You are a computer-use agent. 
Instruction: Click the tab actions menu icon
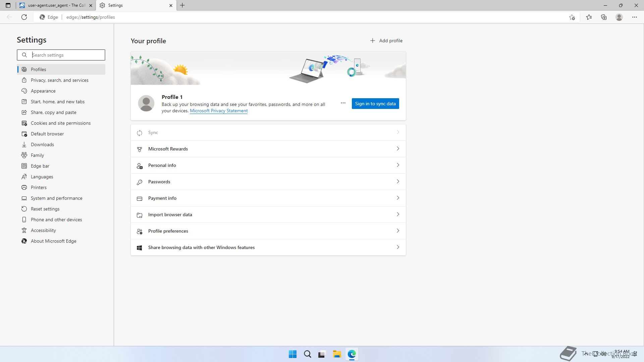click(x=8, y=5)
